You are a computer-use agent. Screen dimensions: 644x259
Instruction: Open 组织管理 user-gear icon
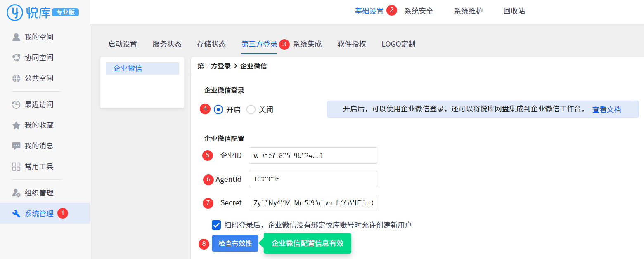[16, 193]
